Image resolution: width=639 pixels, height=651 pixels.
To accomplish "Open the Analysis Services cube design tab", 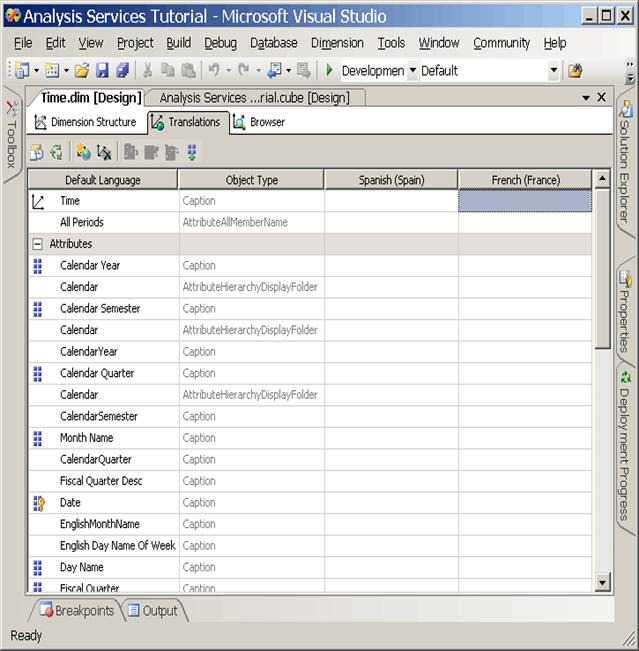I will (x=254, y=98).
